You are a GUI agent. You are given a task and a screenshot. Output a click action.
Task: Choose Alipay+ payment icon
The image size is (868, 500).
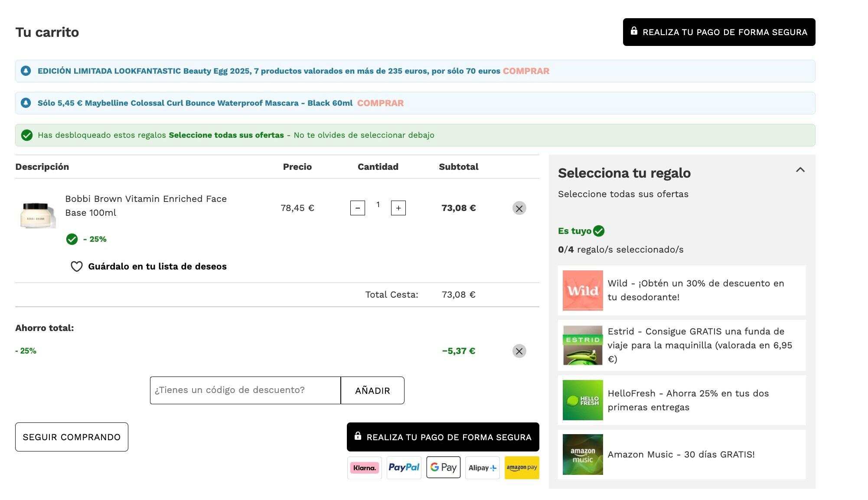click(x=483, y=468)
